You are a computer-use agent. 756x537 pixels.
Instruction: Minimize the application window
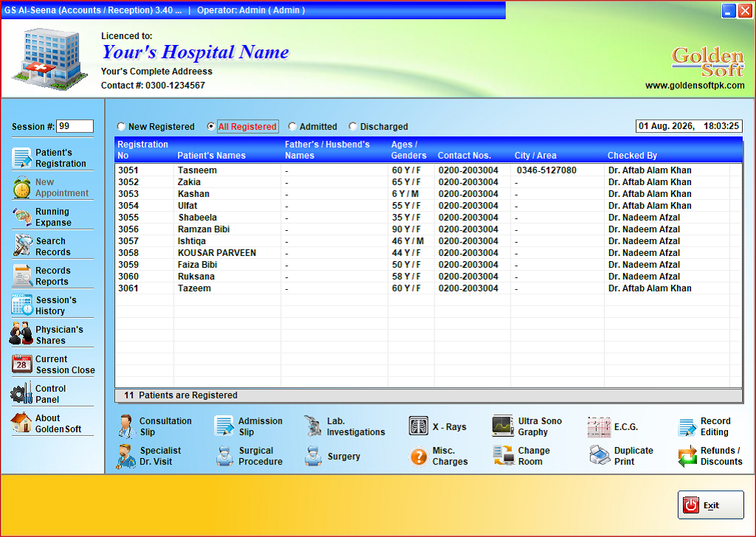[729, 10]
